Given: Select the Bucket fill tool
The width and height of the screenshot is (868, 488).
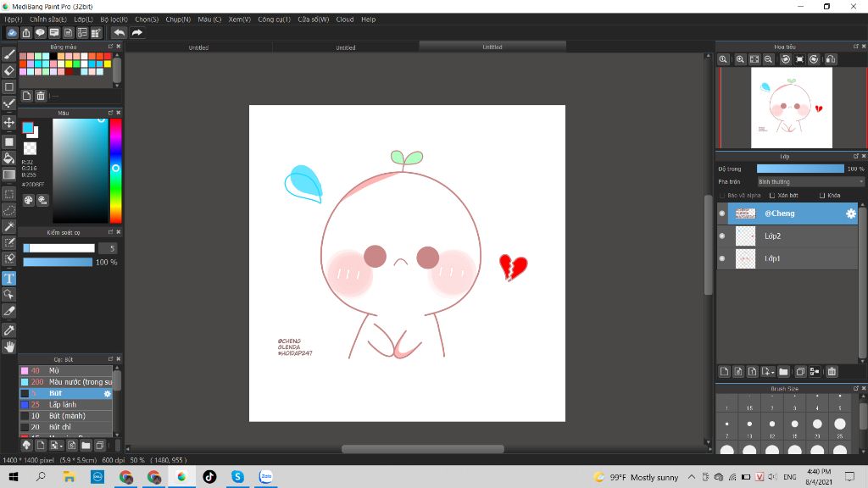Looking at the screenshot, I should (8, 158).
